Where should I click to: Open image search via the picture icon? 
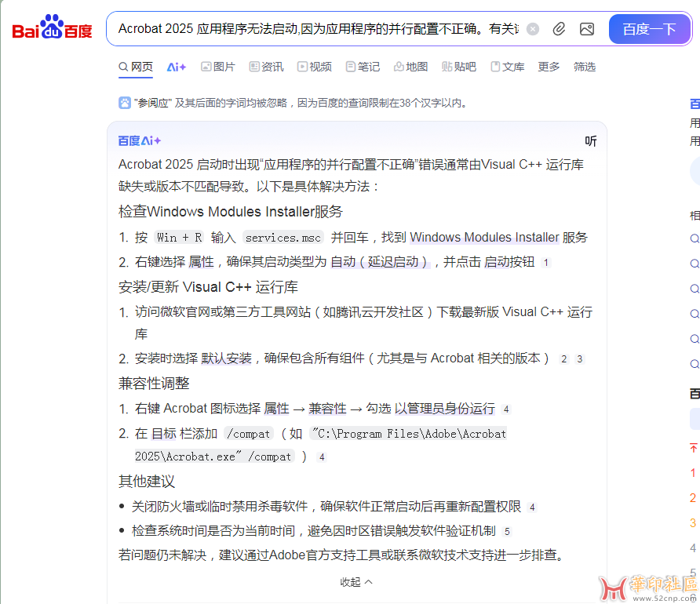click(587, 29)
